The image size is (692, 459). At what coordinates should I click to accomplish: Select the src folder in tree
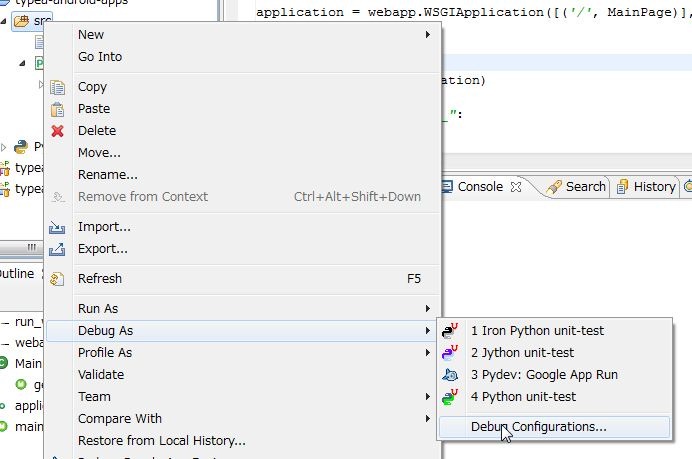(41, 21)
